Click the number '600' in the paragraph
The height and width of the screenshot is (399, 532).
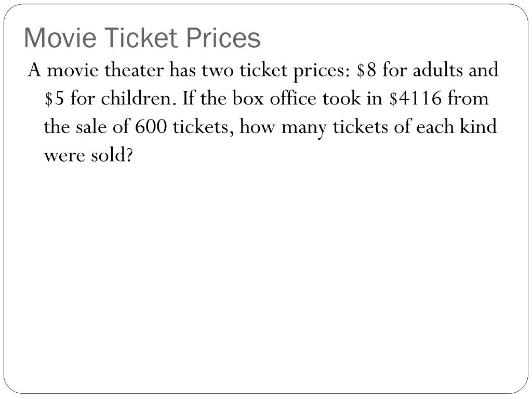151,127
